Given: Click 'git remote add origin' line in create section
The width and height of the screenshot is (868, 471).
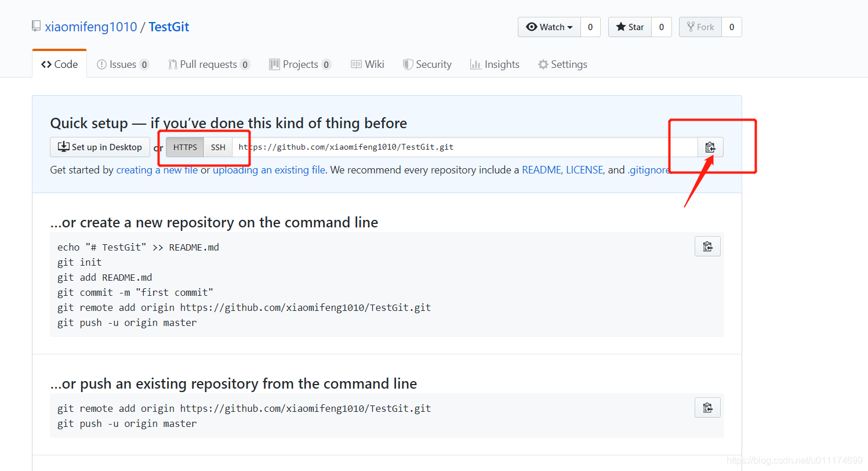Looking at the screenshot, I should [x=244, y=307].
